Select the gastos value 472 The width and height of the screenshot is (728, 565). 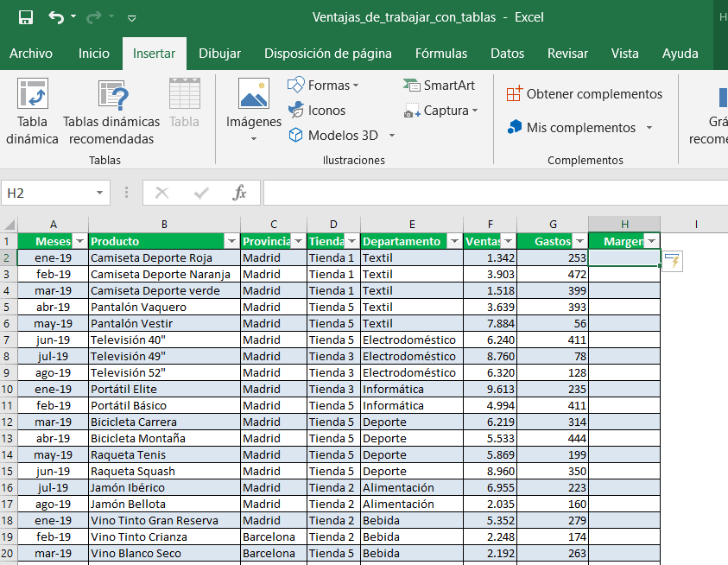click(x=553, y=274)
